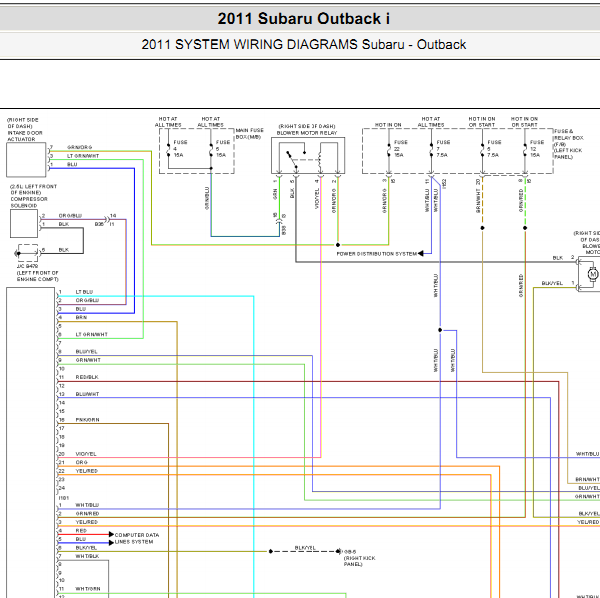Viewport: 600px width, 598px height.
Task: Select ORG/BLU label at compressor solenoid pin 2
Action: point(70,215)
